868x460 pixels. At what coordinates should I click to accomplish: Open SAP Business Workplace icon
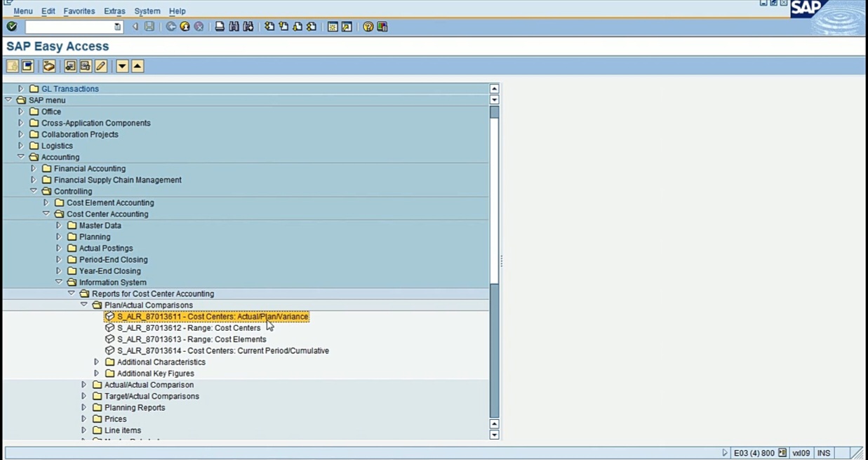click(48, 66)
